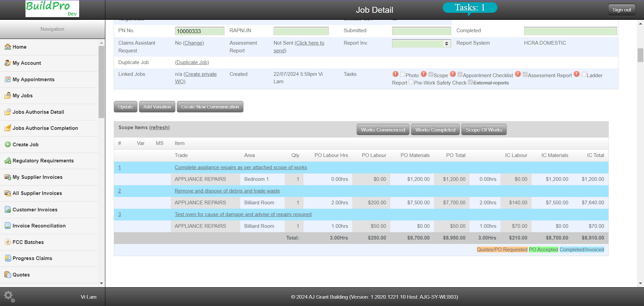Image resolution: width=644 pixels, height=306 pixels.
Task: Click the Scope Of Works button
Action: click(484, 130)
